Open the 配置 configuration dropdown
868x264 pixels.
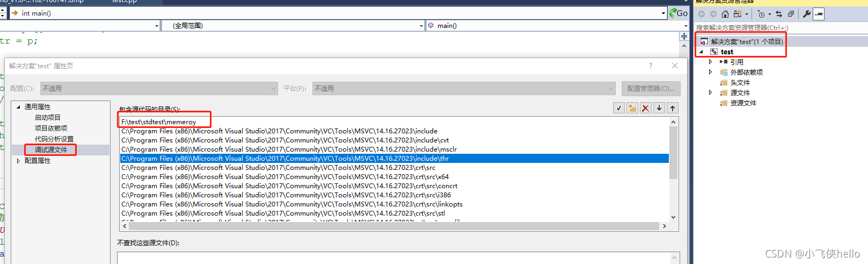[159, 88]
